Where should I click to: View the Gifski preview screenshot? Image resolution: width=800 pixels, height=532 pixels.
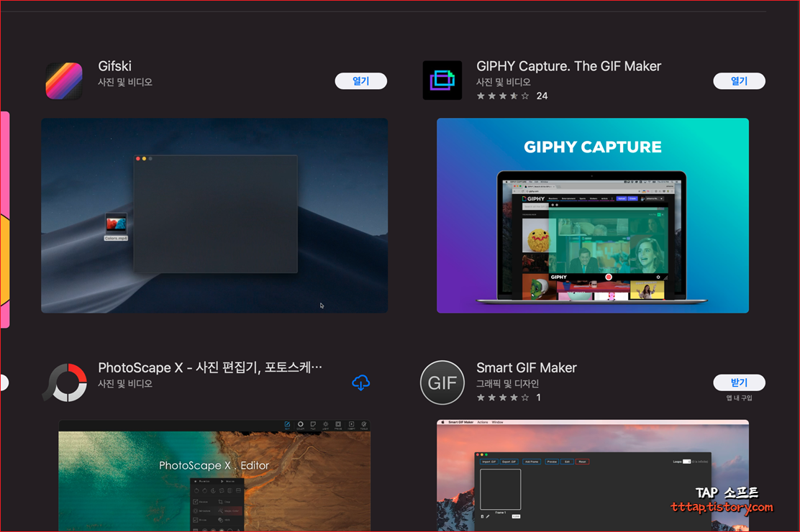click(214, 216)
